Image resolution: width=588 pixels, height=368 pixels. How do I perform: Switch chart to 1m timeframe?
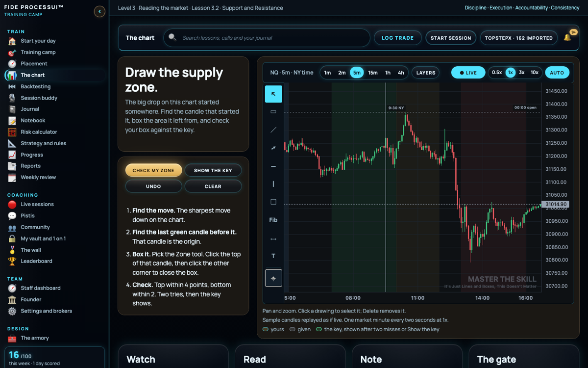[327, 73]
